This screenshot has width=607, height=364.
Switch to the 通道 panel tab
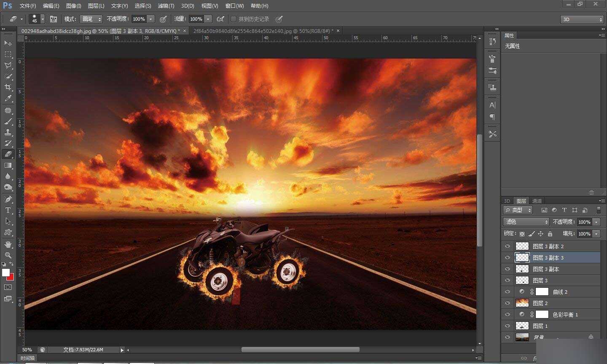pyautogui.click(x=537, y=201)
